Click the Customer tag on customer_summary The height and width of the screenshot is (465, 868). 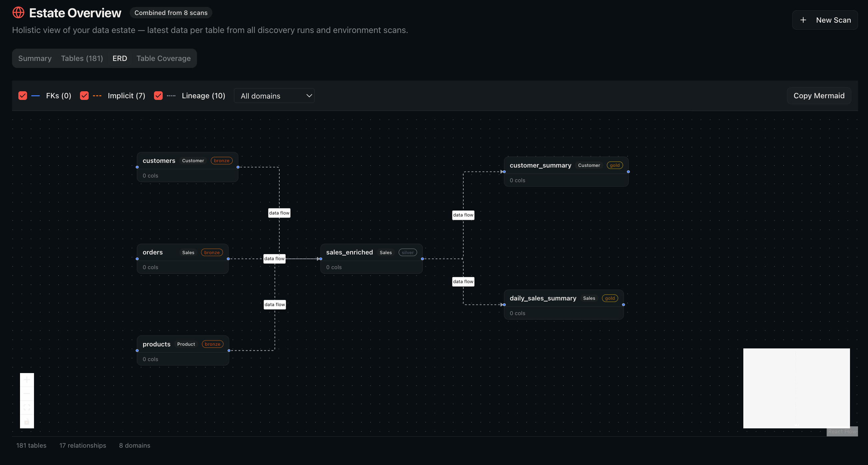click(x=589, y=165)
